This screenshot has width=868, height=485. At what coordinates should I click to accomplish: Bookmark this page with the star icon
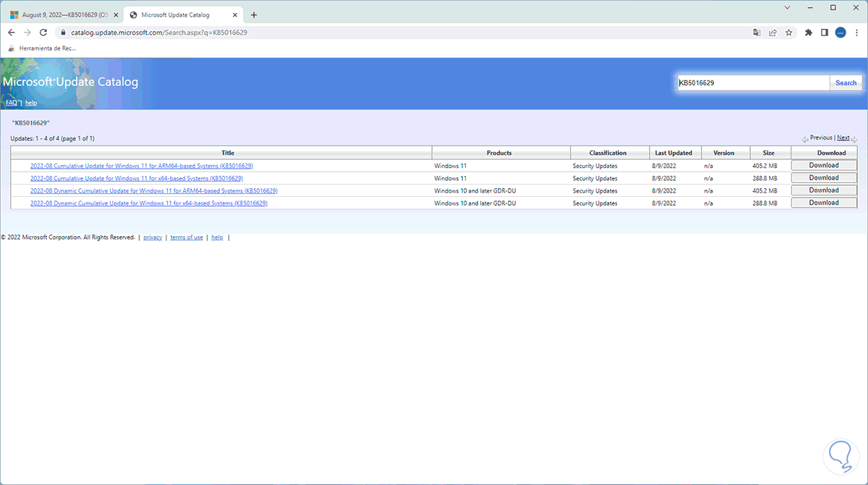[x=788, y=33]
